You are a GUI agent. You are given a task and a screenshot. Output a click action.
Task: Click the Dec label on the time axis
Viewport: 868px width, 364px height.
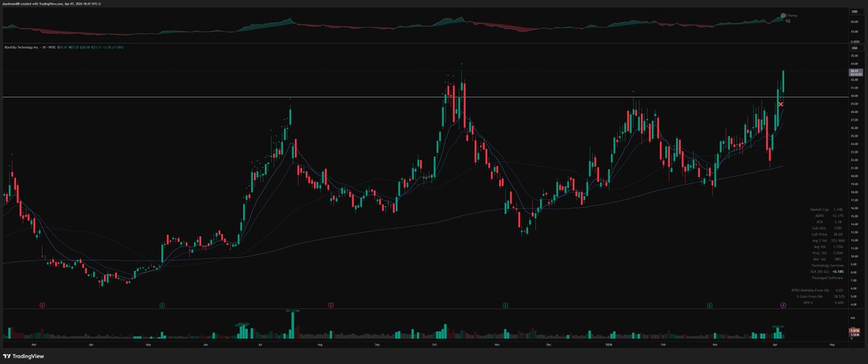point(549,344)
